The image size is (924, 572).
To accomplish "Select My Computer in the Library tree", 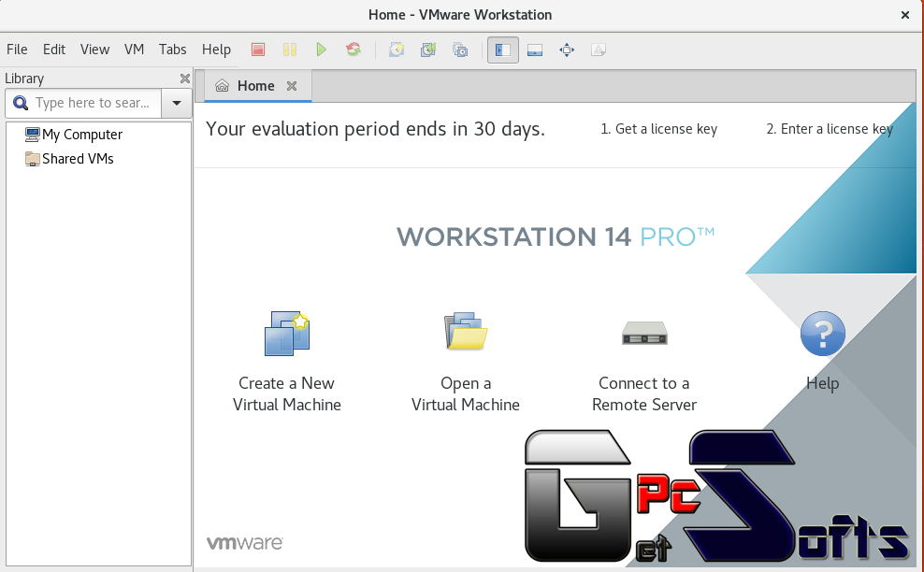I will (x=74, y=135).
